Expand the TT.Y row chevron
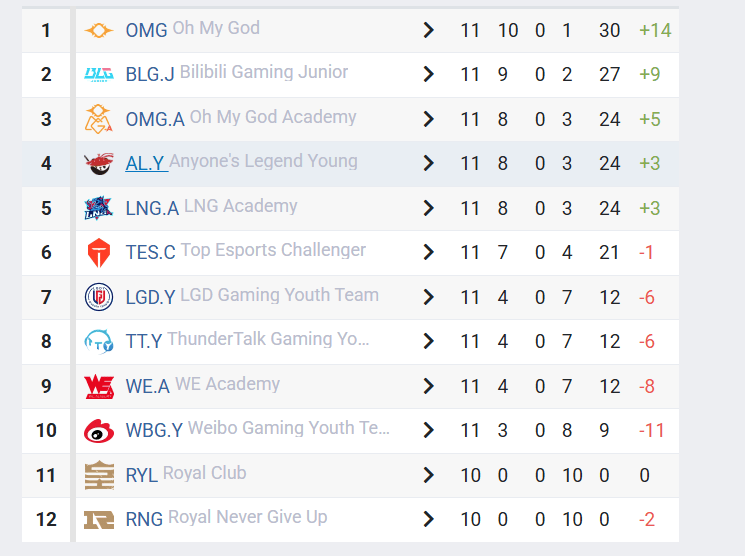The image size is (745, 556). pos(429,341)
